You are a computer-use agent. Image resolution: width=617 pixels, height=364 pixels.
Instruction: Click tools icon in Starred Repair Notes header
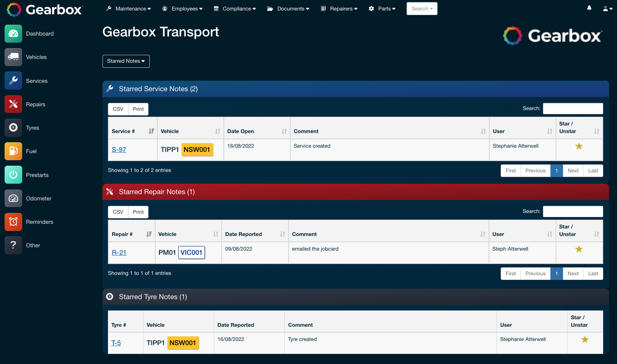[x=110, y=192]
